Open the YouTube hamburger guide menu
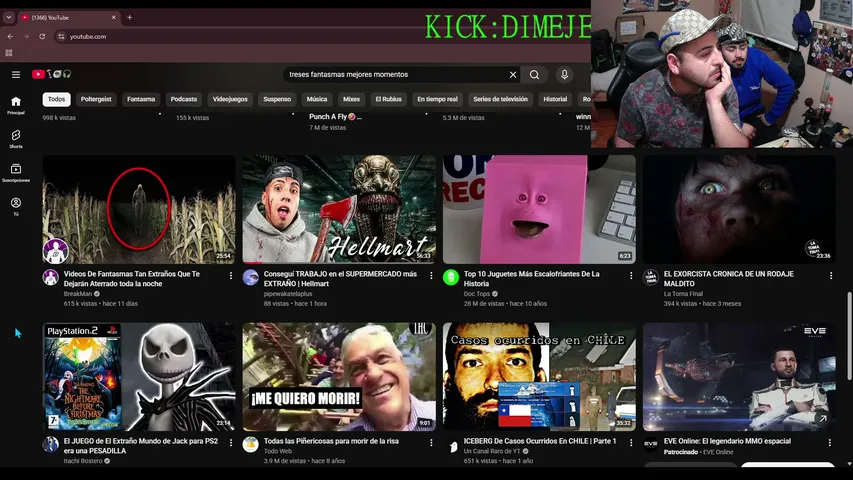This screenshot has width=853, height=480. [x=16, y=75]
